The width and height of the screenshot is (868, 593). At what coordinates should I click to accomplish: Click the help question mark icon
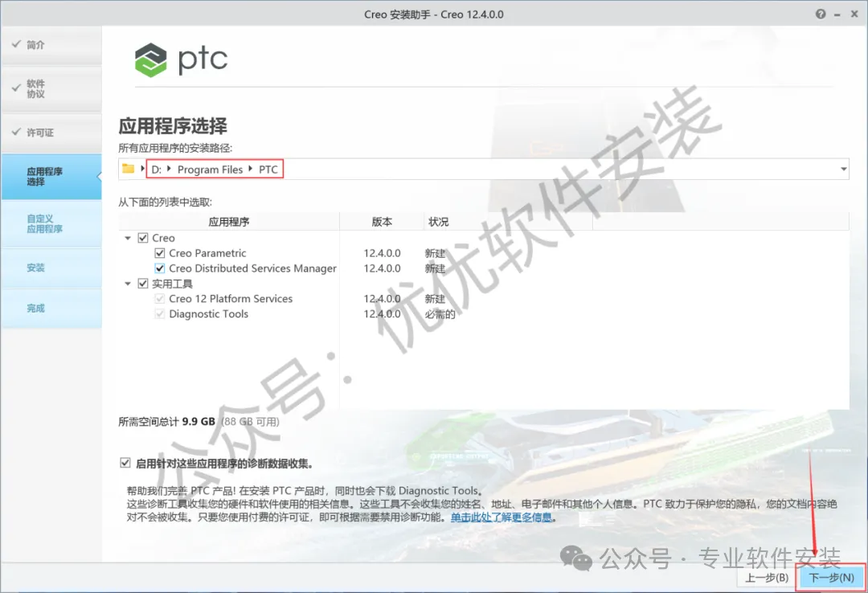tap(821, 14)
